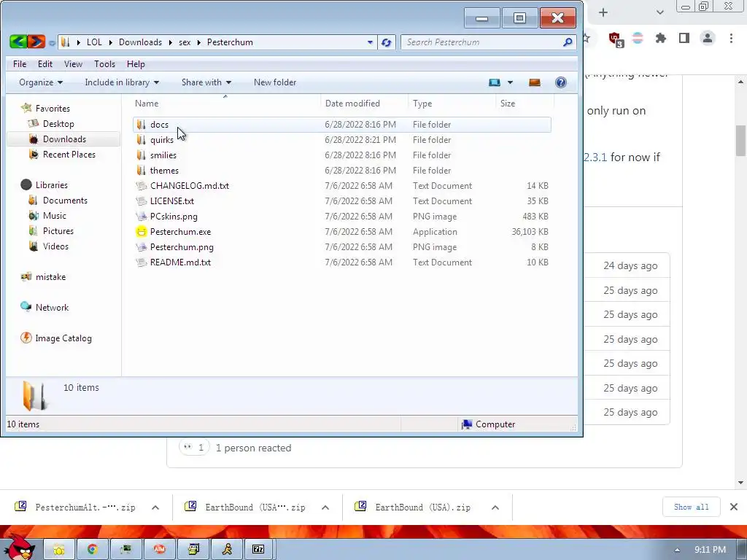Open the File menu
This screenshot has height=560, width=747.
point(20,64)
